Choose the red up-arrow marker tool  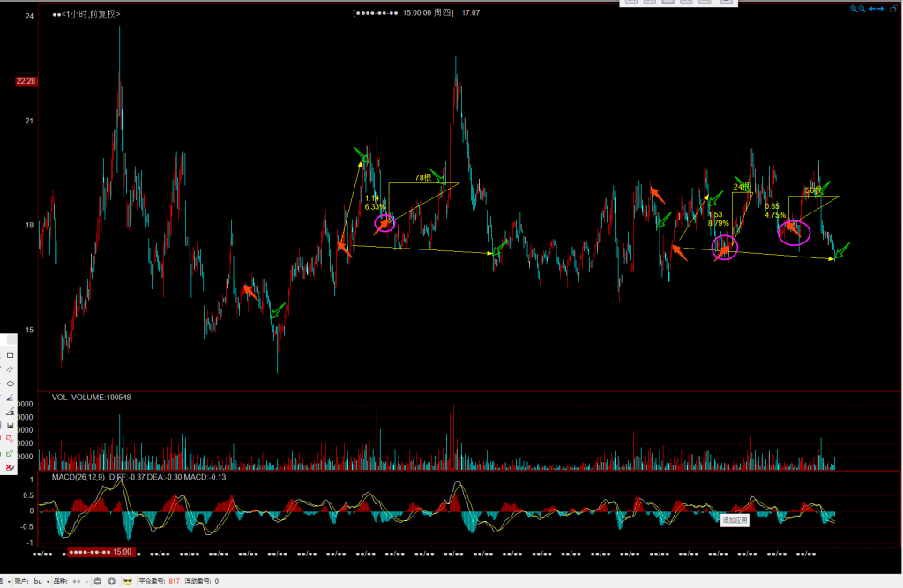[x=10, y=438]
